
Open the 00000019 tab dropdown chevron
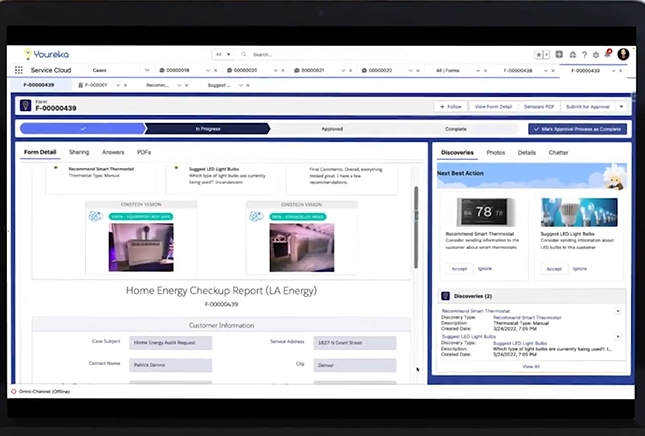(x=208, y=70)
